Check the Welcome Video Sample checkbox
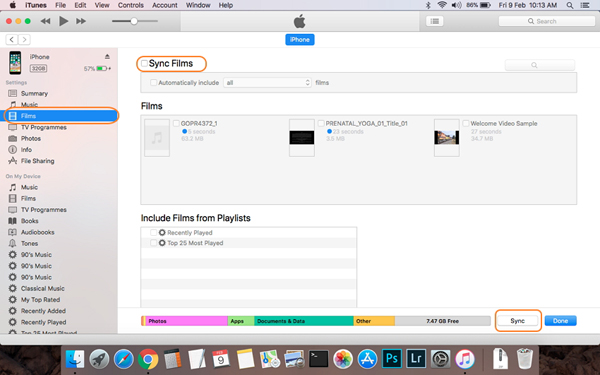This screenshot has width=600, height=375. [466, 123]
